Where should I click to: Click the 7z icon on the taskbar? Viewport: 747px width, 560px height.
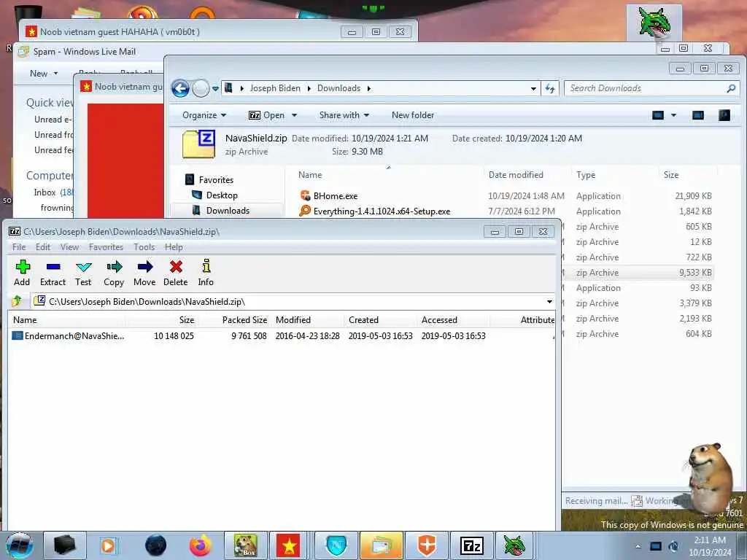click(x=472, y=545)
